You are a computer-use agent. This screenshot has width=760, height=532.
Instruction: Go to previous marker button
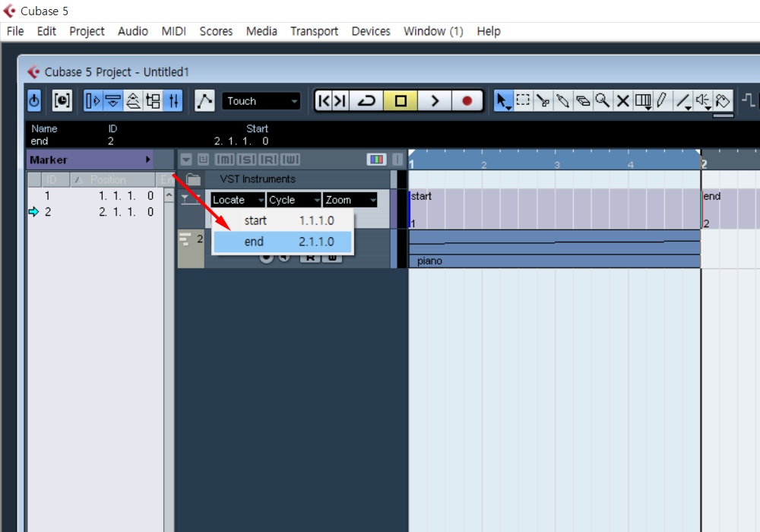click(x=324, y=101)
